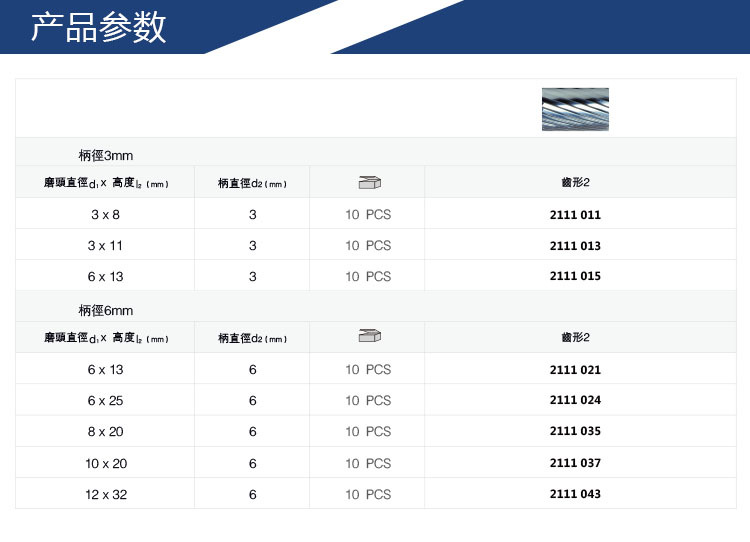Select product code 2111 011
Viewport: 750px width, 542px height.
tap(575, 215)
